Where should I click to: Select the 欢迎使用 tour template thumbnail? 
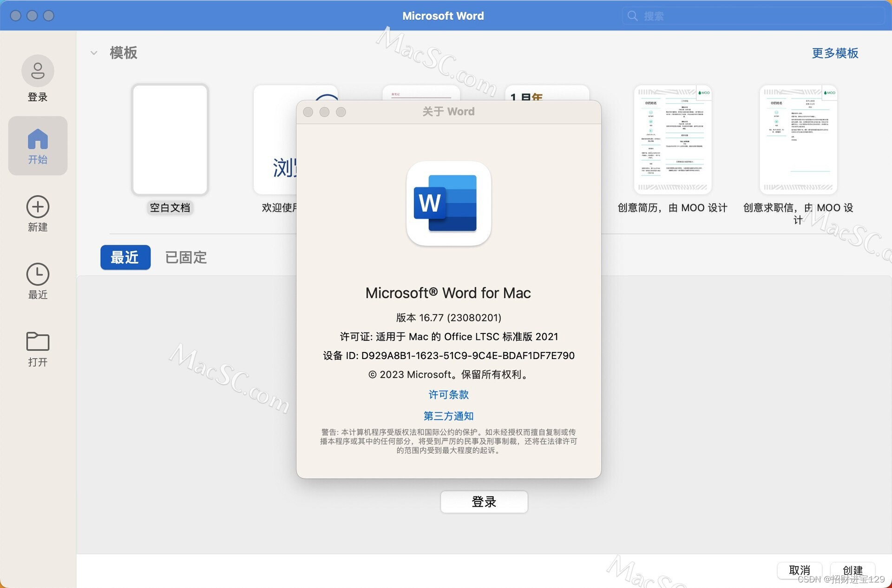click(275, 139)
